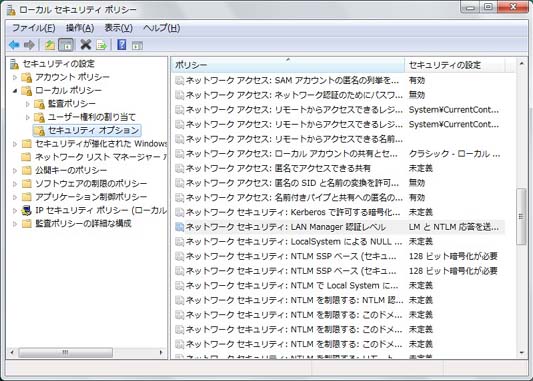Open the ファイル(F) menu
The height and width of the screenshot is (381, 533).
click(x=34, y=28)
